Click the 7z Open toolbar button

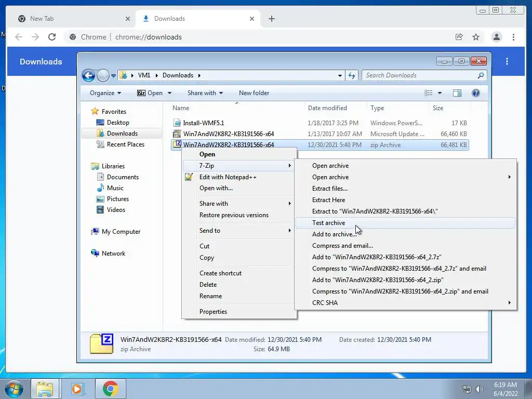[150, 93]
